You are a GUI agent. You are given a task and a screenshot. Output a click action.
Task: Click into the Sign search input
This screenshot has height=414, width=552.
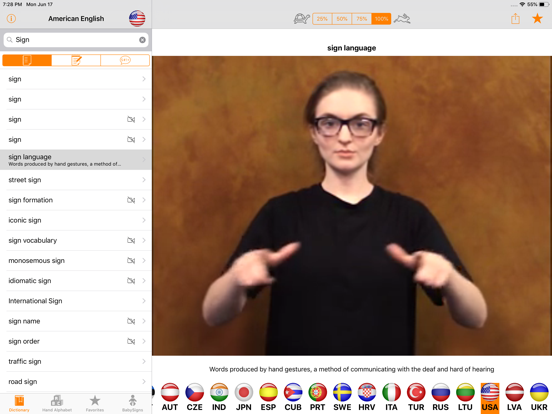[x=76, y=40]
